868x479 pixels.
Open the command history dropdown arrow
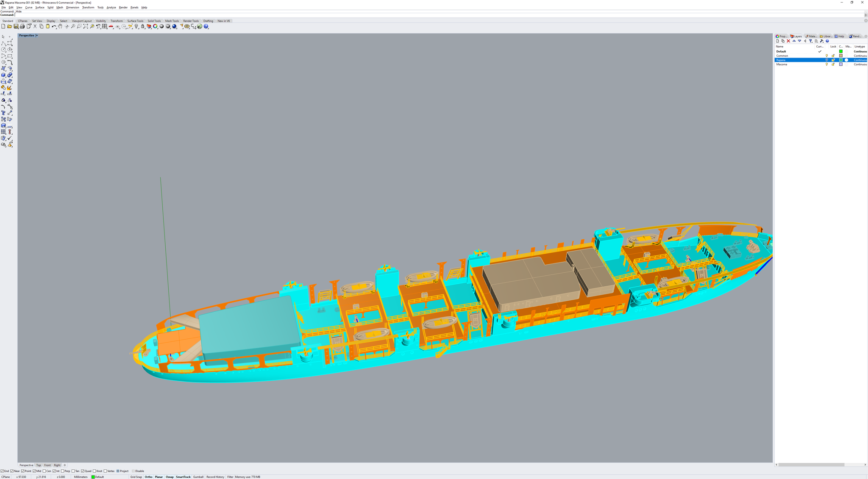coord(865,15)
